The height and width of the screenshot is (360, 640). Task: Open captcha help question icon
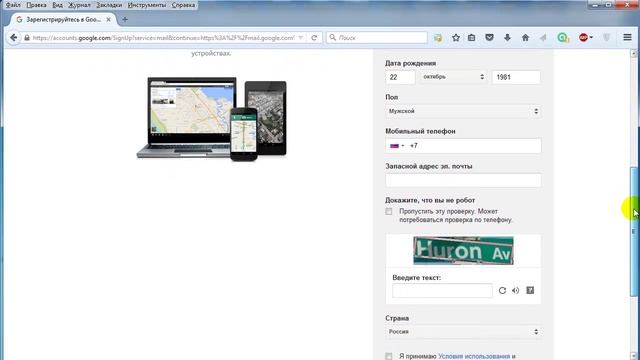click(x=530, y=290)
